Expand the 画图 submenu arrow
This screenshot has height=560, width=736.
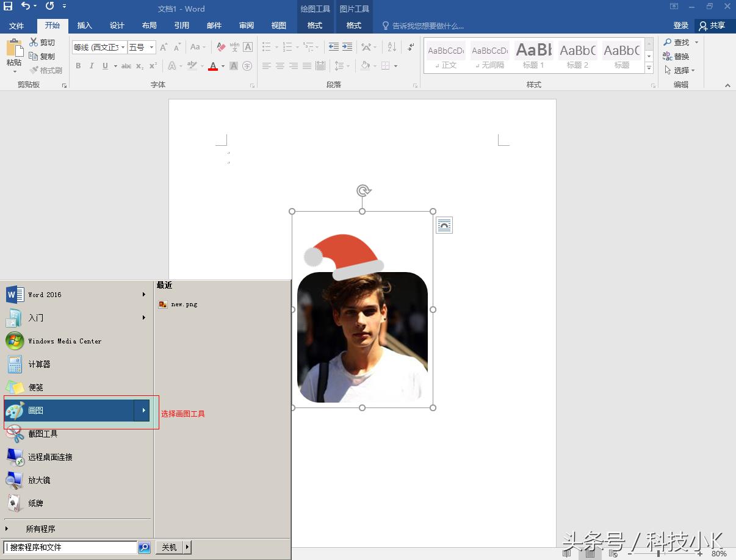coord(143,411)
